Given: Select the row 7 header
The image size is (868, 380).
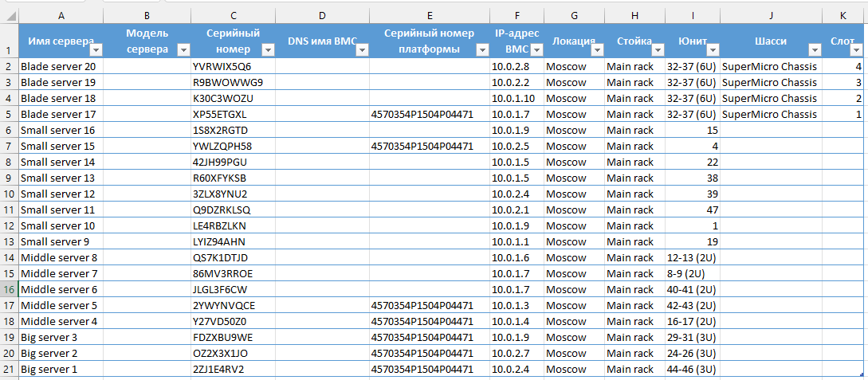Looking at the screenshot, I should coord(9,146).
